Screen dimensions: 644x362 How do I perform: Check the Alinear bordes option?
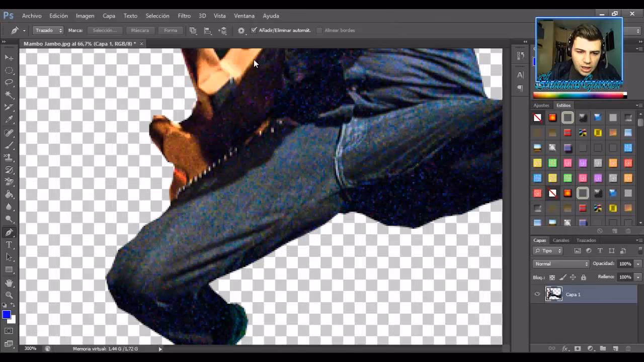coord(320,30)
